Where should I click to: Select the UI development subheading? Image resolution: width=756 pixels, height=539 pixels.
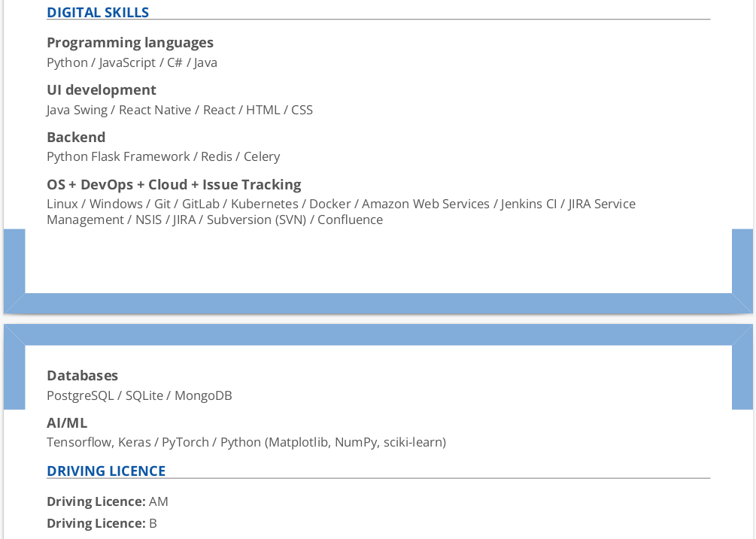pyautogui.click(x=102, y=90)
